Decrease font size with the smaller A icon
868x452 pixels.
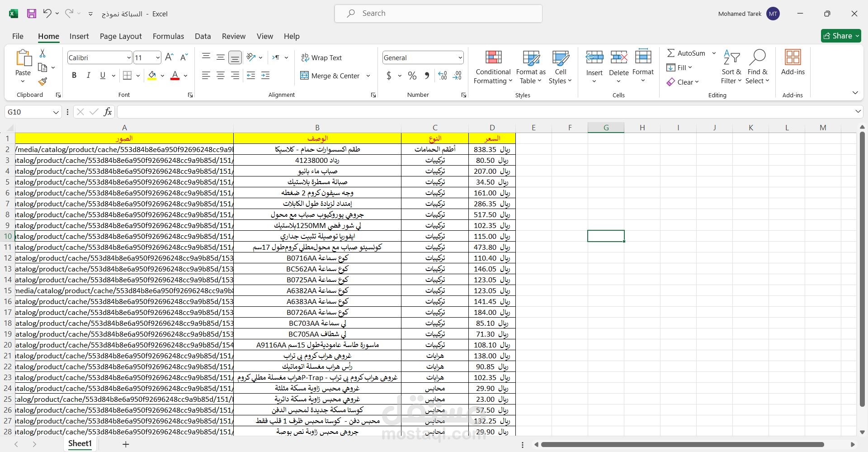pyautogui.click(x=184, y=57)
